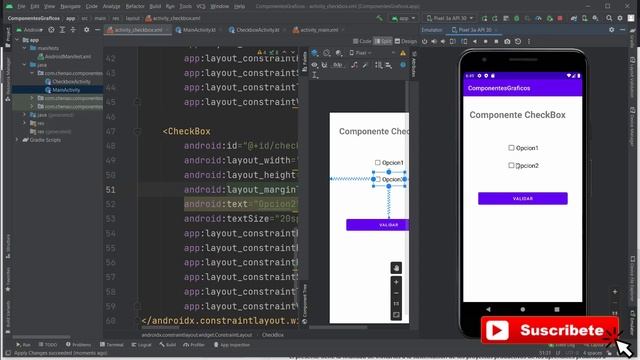Tap emulator back navigation triangle
The image size is (640, 360).
[488, 309]
